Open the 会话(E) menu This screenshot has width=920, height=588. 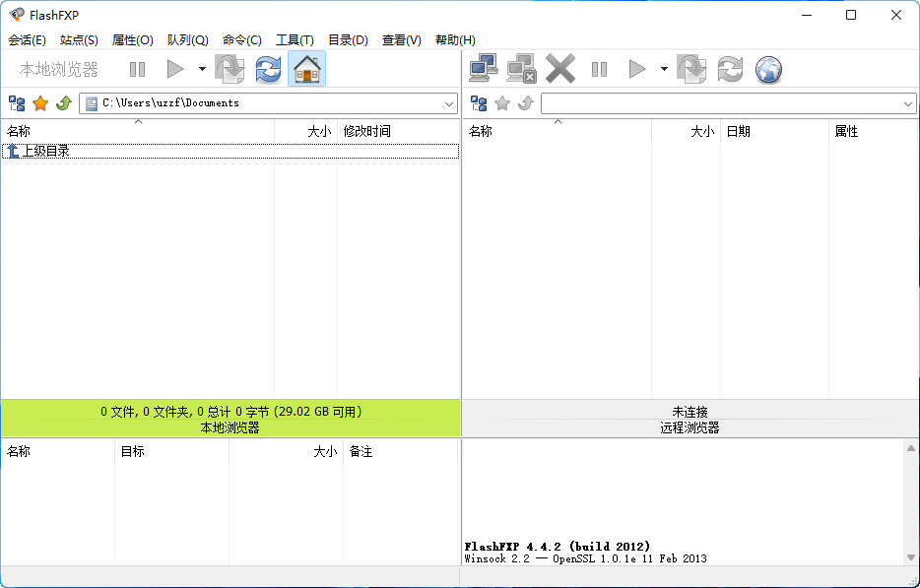[x=27, y=40]
